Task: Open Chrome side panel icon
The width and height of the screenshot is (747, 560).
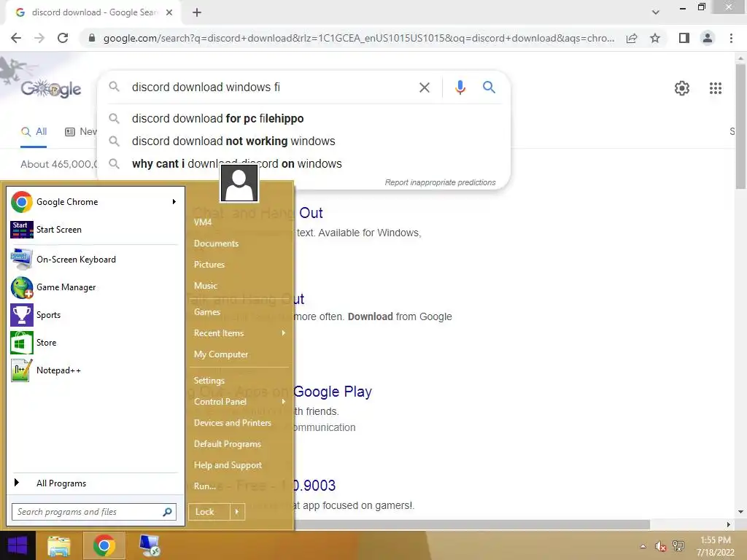Action: [684, 38]
